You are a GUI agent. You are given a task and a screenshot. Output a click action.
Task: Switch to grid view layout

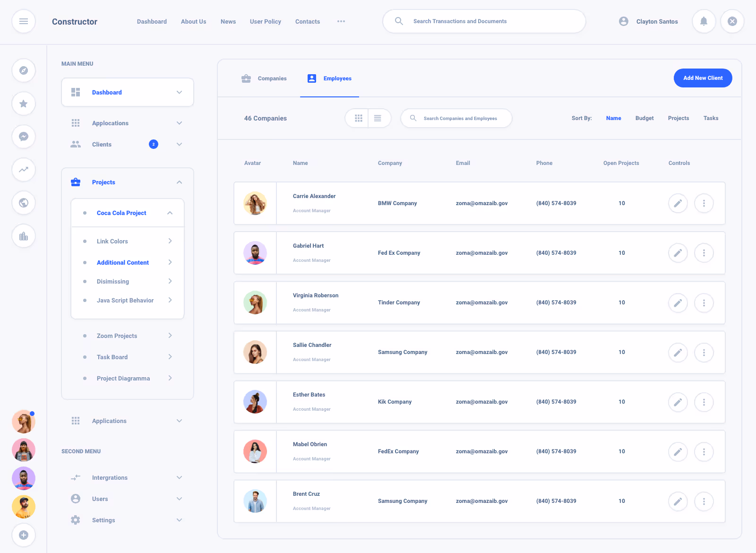click(358, 118)
